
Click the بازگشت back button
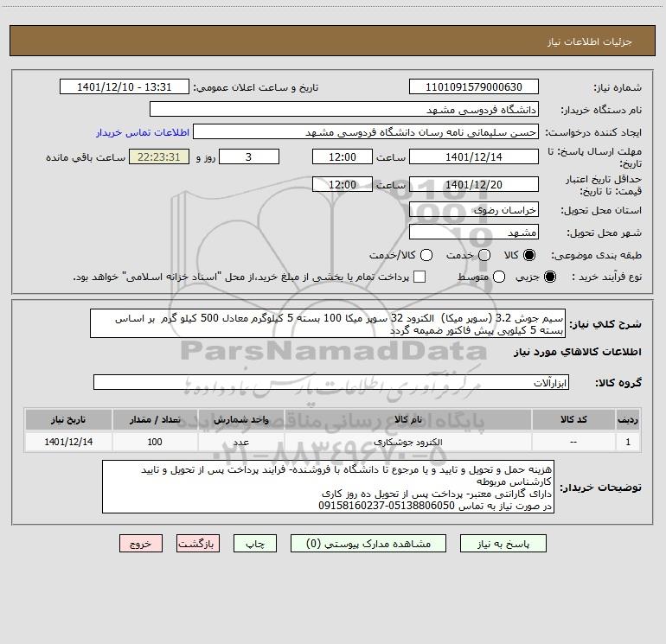click(x=198, y=544)
